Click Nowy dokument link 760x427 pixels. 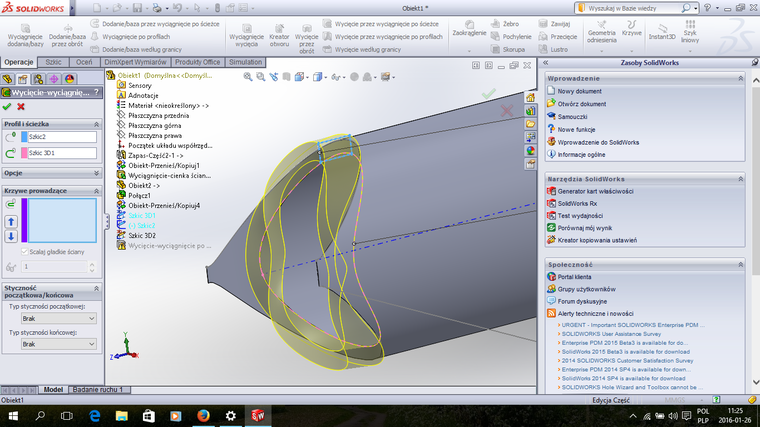(x=579, y=91)
